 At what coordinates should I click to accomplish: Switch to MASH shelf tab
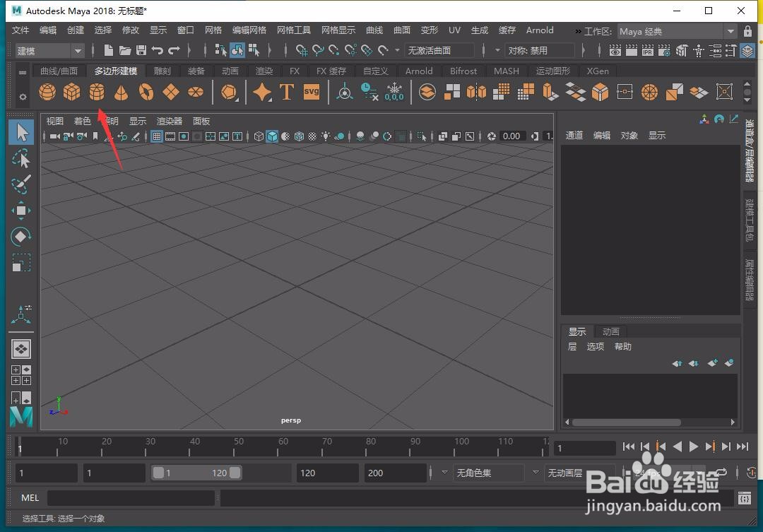tap(506, 71)
